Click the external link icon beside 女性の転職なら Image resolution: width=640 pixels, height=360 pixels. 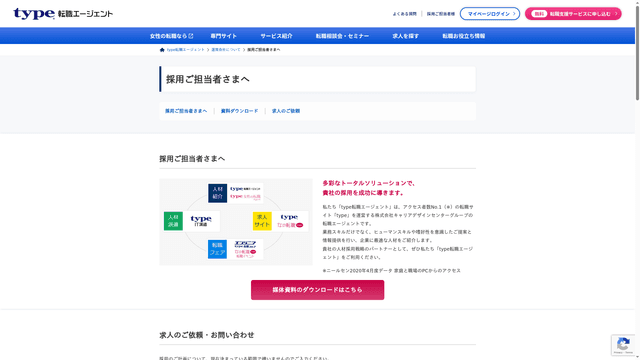coord(191,36)
